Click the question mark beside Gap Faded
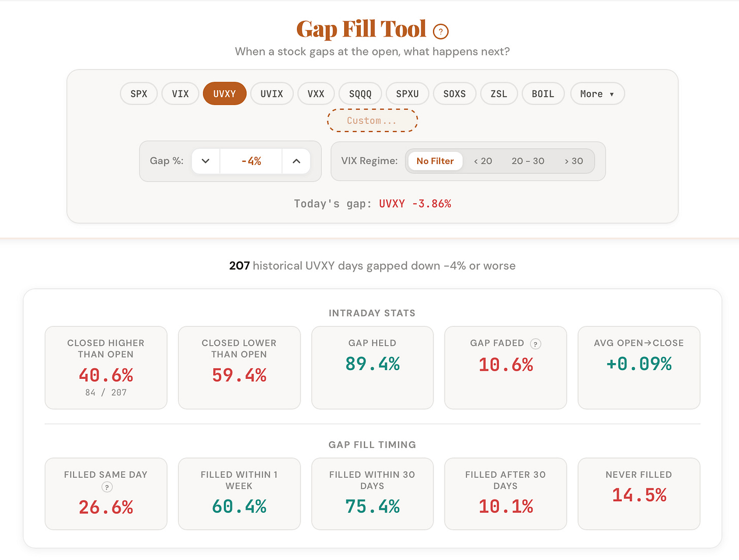Viewport: 739px width, 560px height. coord(536,344)
